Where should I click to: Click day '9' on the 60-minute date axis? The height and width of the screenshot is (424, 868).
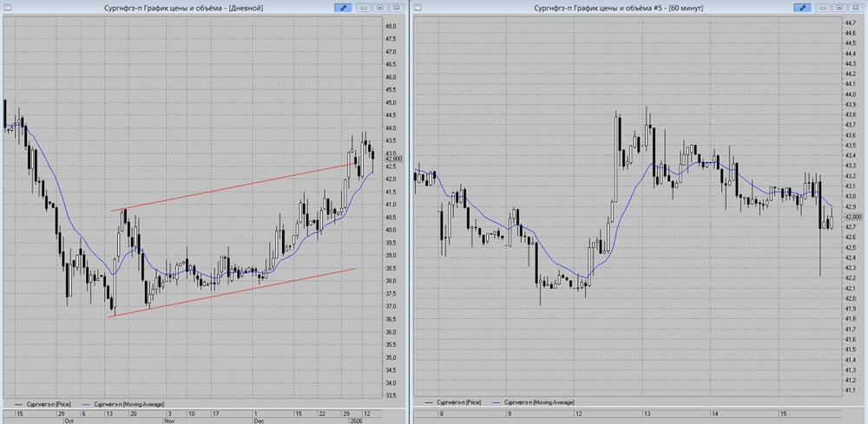510,414
